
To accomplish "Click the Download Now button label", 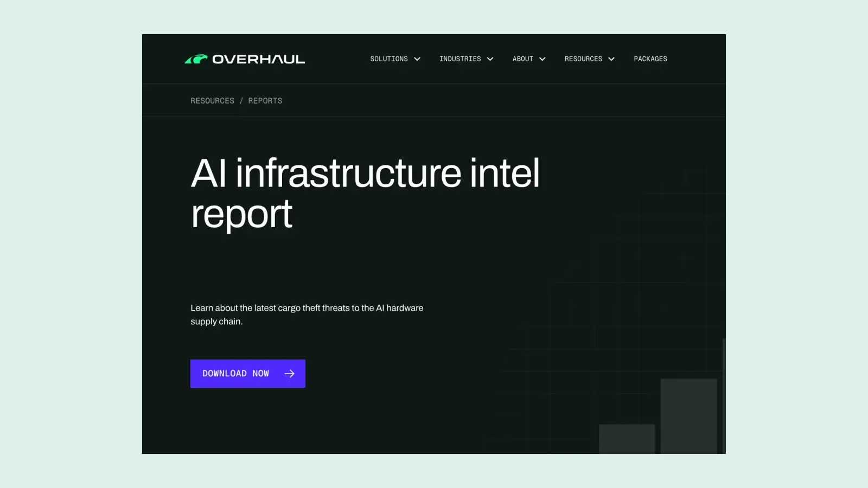I will [x=236, y=374].
